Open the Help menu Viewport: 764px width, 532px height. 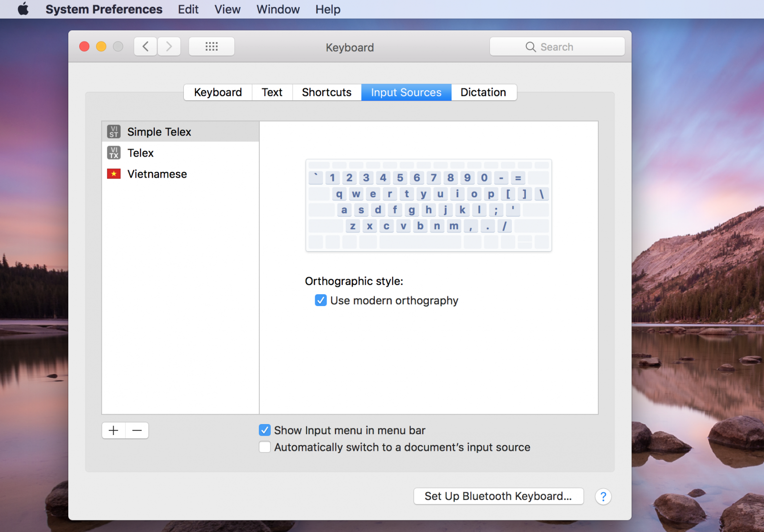coord(328,9)
